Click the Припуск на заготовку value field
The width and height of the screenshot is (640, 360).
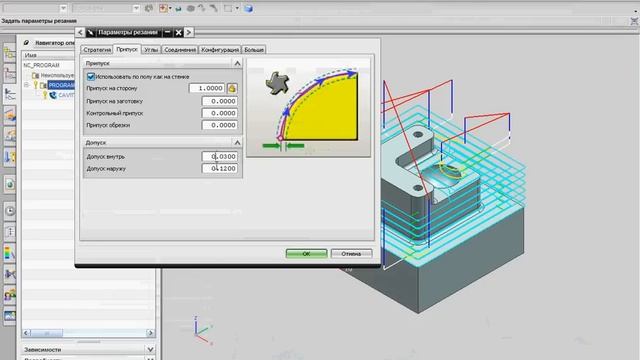(220, 101)
